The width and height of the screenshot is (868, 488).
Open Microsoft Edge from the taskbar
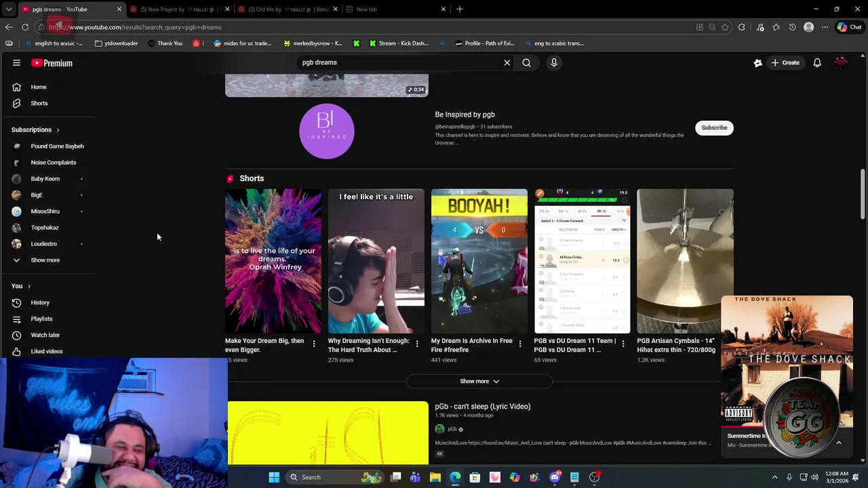tap(455, 477)
